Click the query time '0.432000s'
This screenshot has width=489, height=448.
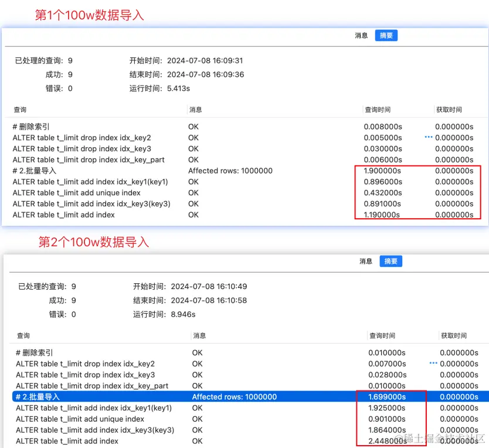tap(383, 193)
